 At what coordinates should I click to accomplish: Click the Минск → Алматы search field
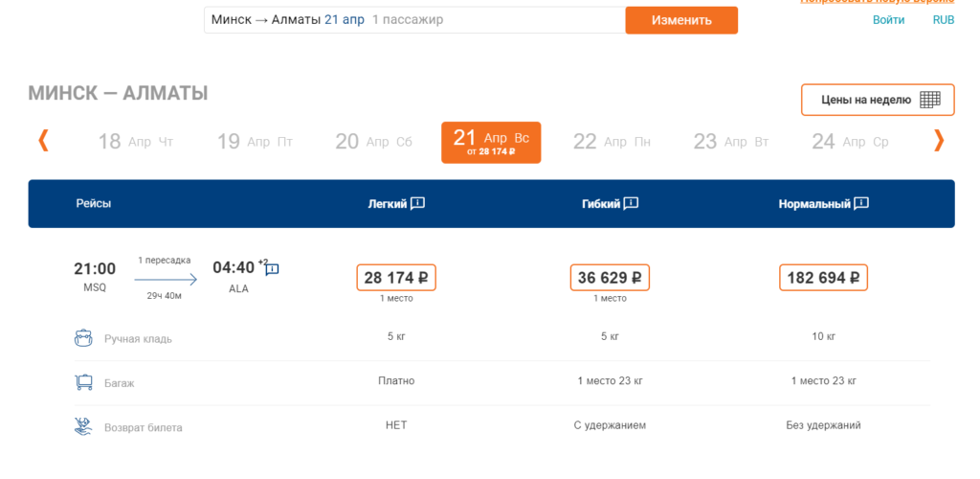pos(413,20)
